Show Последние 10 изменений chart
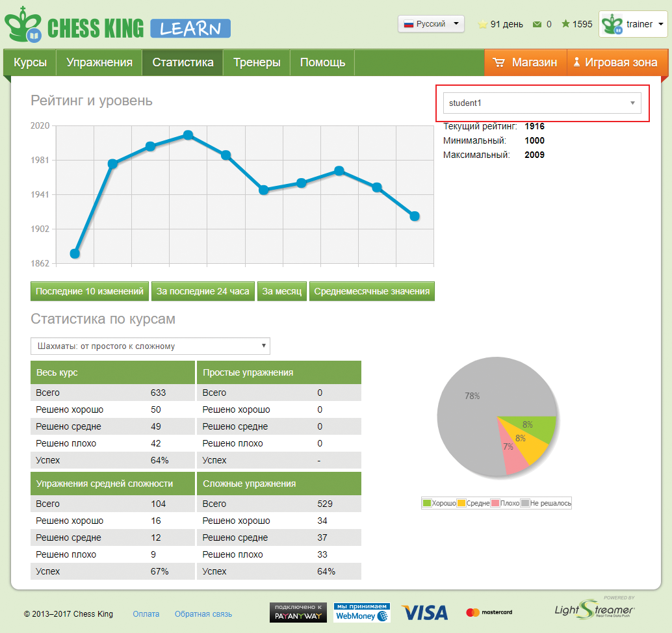This screenshot has width=672, height=633. click(90, 292)
